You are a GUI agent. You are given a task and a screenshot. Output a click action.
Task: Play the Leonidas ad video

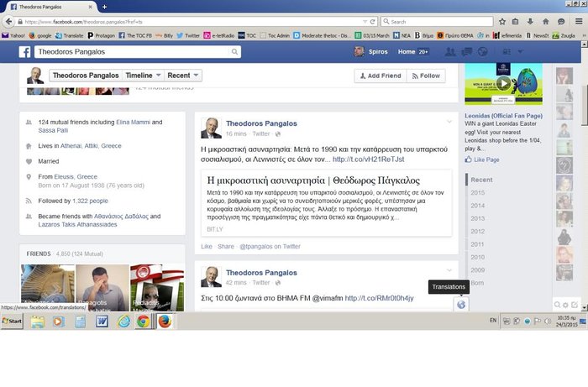point(504,83)
